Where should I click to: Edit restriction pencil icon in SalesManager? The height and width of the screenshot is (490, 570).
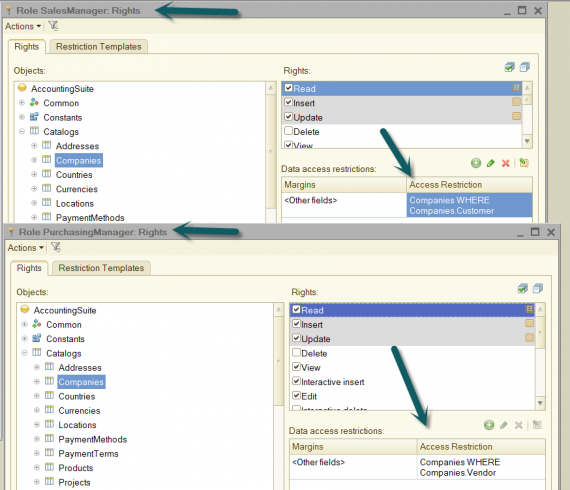(491, 163)
